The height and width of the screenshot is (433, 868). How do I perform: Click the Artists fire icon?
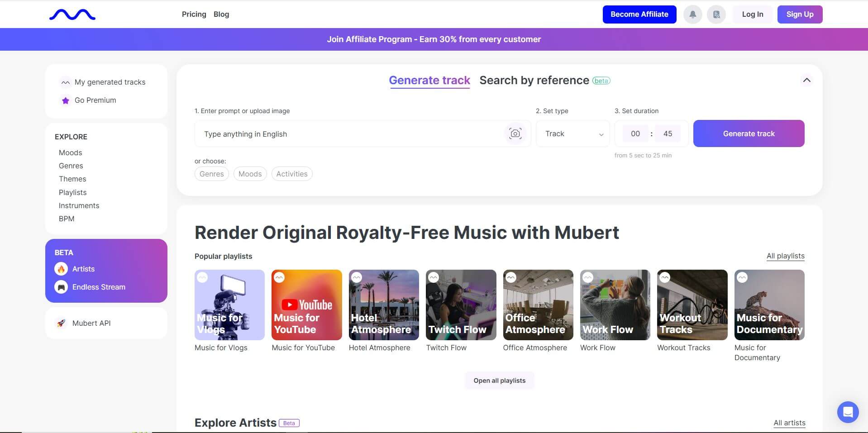(x=61, y=269)
